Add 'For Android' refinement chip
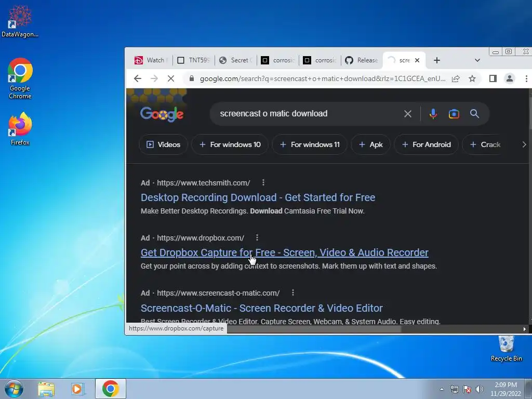The image size is (532, 399). [426, 144]
